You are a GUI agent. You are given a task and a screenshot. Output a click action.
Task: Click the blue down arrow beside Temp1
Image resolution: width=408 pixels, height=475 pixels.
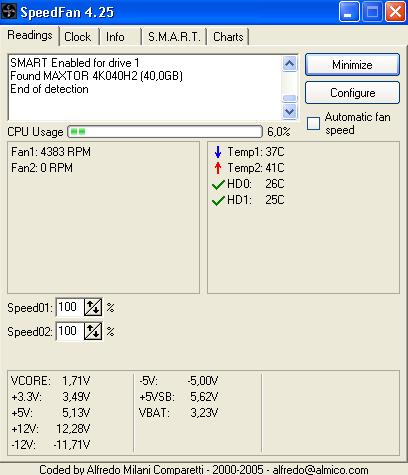218,152
